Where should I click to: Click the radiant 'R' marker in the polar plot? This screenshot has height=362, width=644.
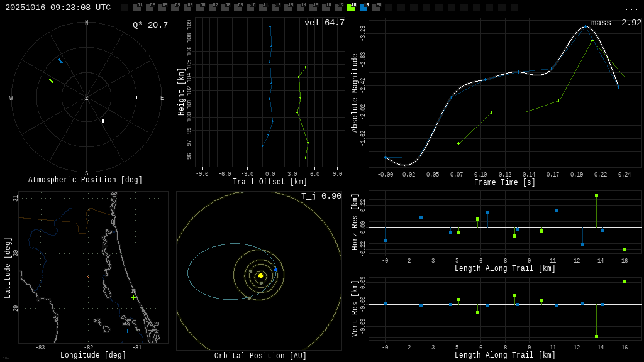[103, 121]
